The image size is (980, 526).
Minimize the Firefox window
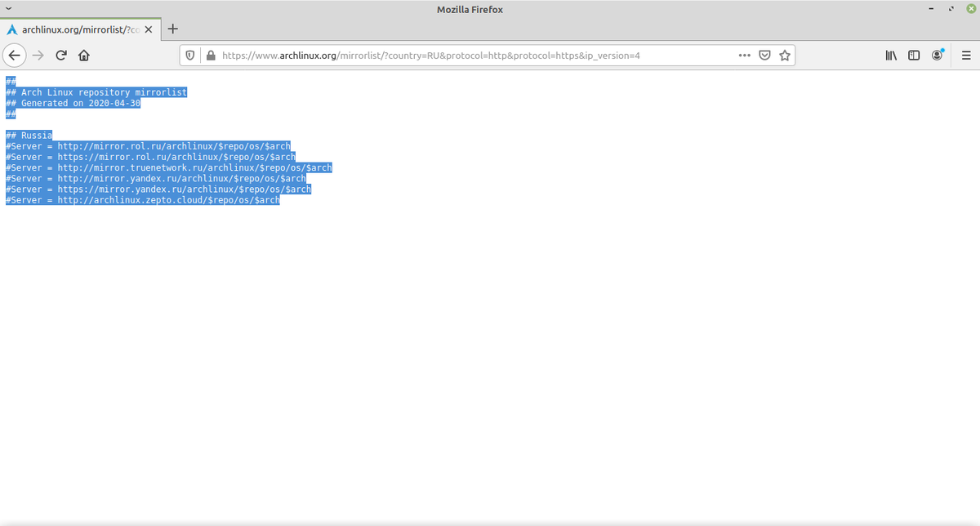coord(931,9)
